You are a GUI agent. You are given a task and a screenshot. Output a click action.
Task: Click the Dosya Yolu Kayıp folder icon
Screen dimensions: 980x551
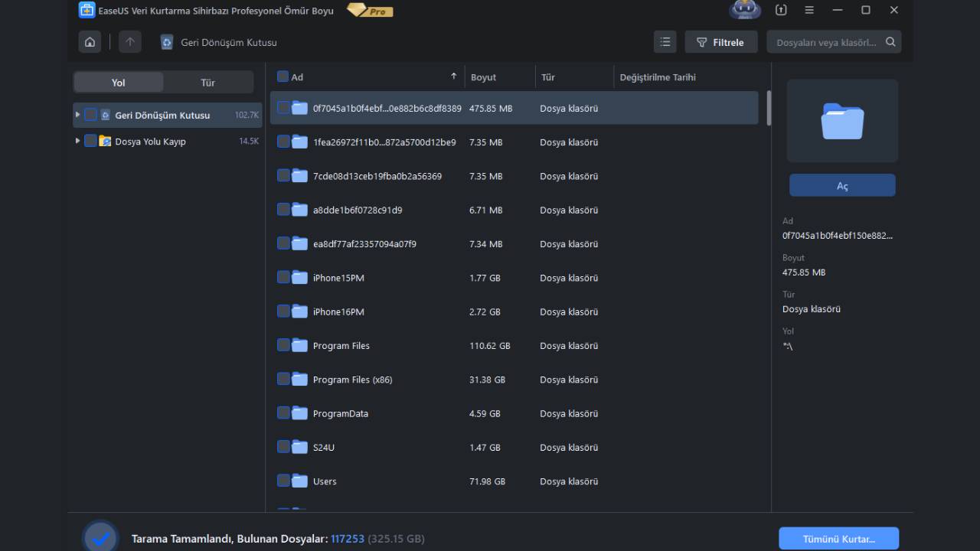pyautogui.click(x=105, y=141)
